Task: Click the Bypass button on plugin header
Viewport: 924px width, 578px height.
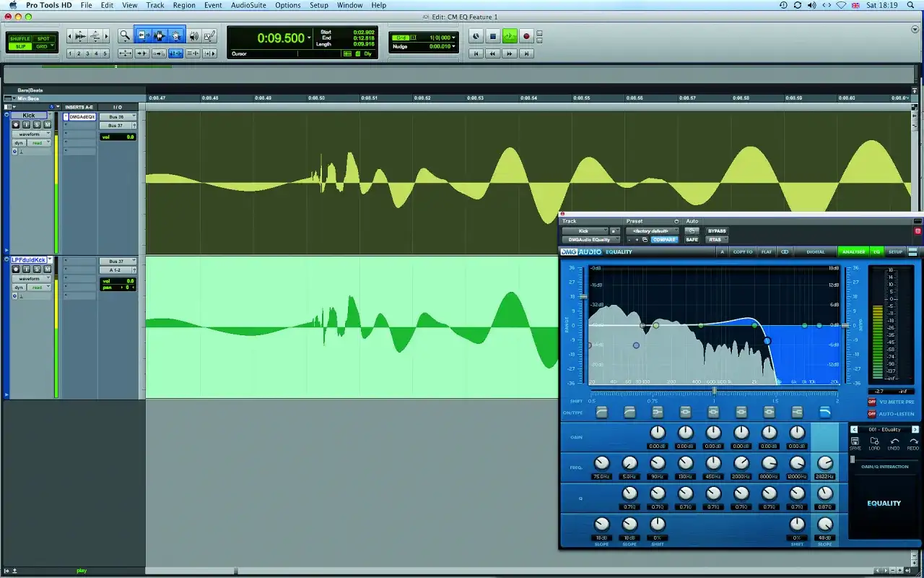Action: (717, 231)
